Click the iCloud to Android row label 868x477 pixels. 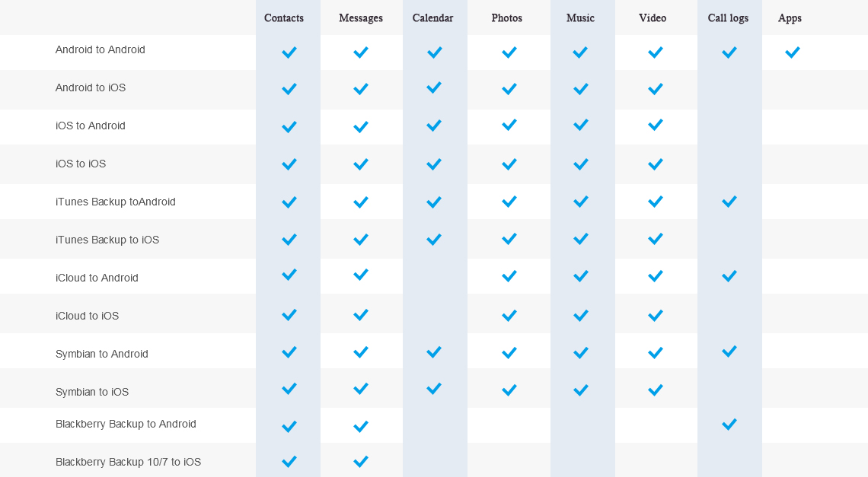(x=97, y=278)
